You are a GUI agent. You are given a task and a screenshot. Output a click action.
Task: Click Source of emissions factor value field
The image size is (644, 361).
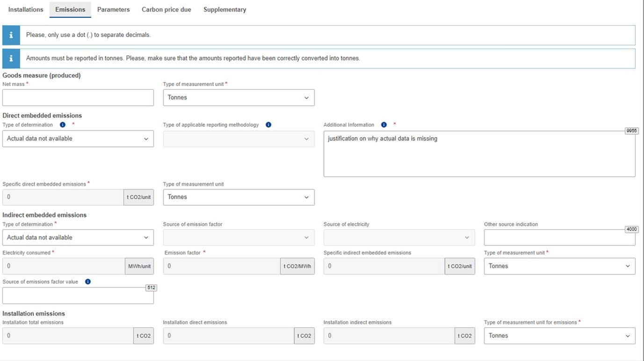tap(78, 296)
